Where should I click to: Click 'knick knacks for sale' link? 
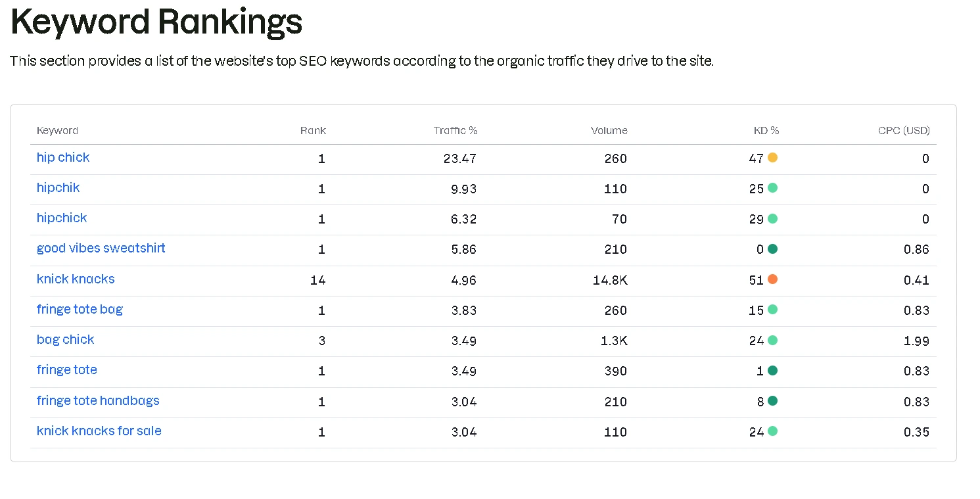tap(99, 431)
